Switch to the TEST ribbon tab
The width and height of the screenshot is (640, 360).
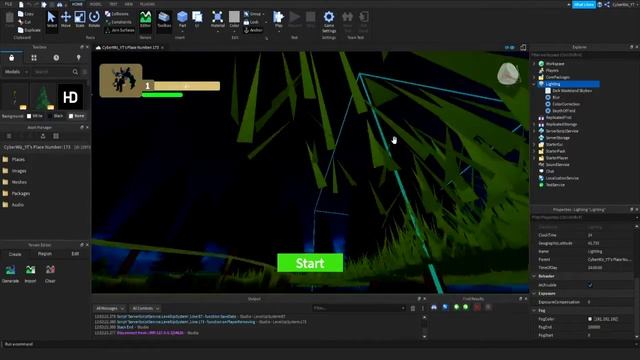tap(113, 4)
